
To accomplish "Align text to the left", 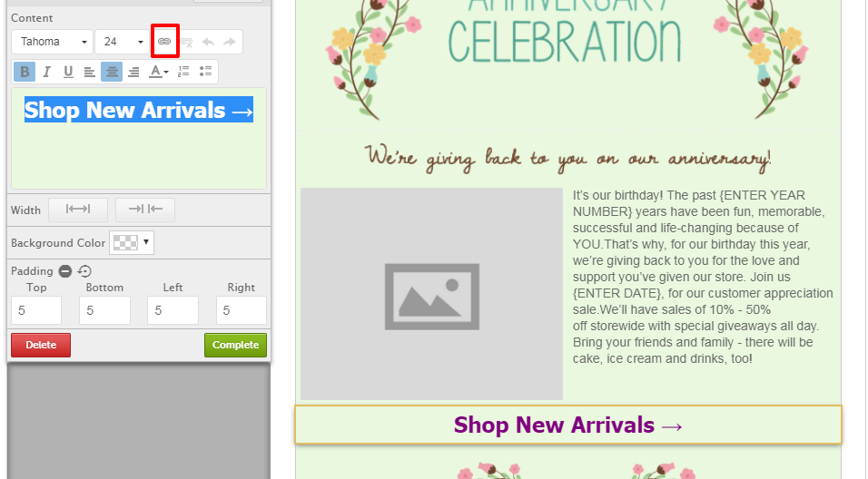I will pos(89,72).
